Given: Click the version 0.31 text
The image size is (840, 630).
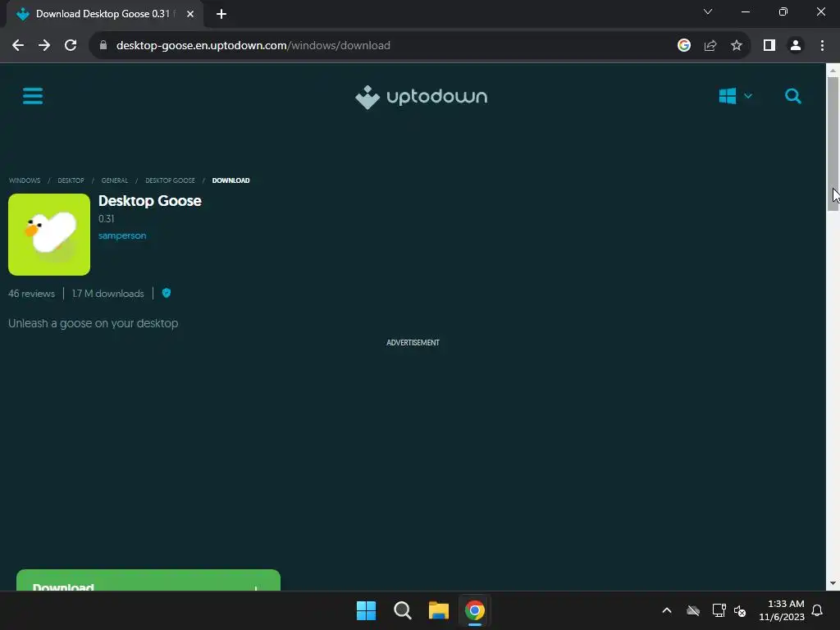Looking at the screenshot, I should tap(106, 218).
